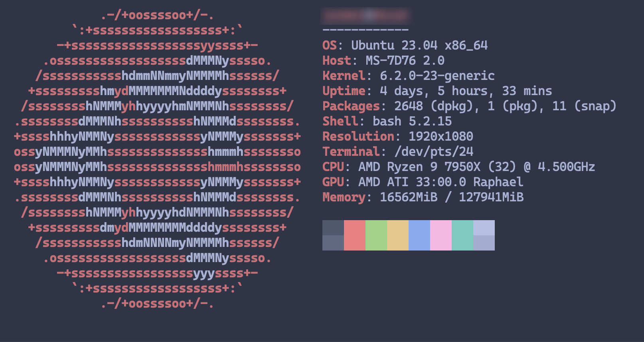Select the pink color swatch
This screenshot has width=644, height=342.
click(441, 235)
